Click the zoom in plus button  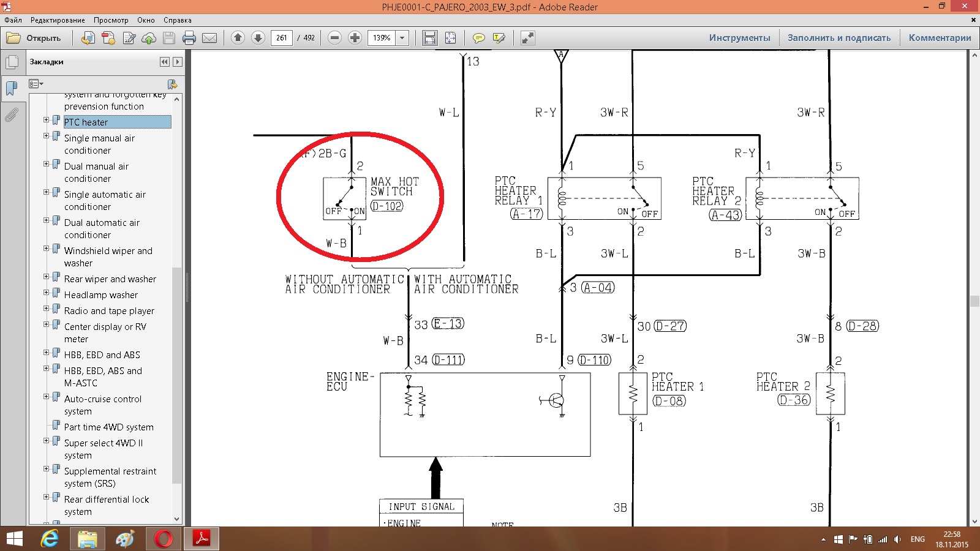click(x=355, y=38)
